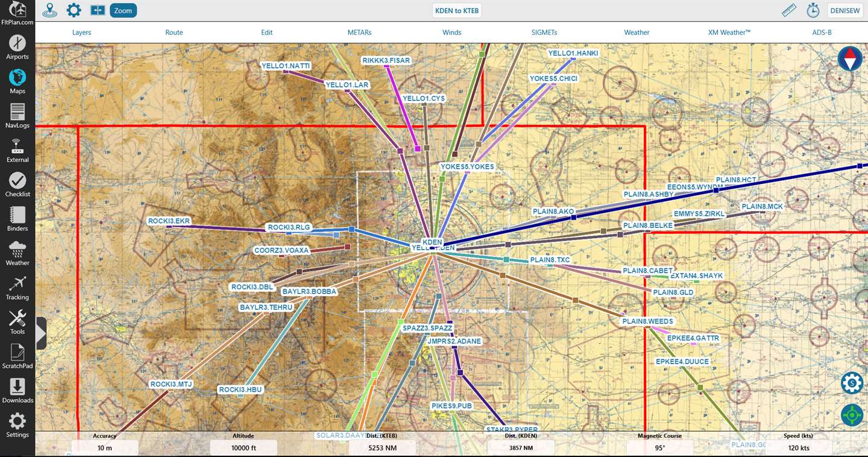Open map settings gear icon
Image resolution: width=868 pixels, height=457 pixels.
pos(74,10)
